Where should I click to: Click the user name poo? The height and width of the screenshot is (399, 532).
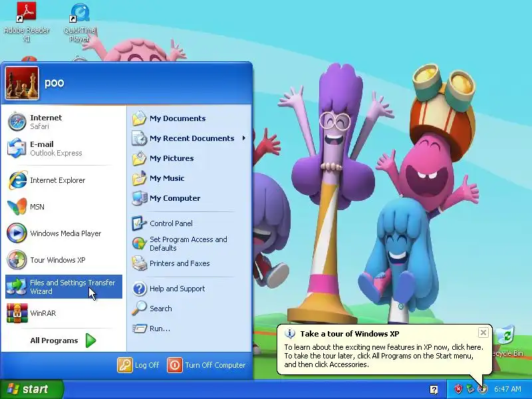pyautogui.click(x=55, y=82)
